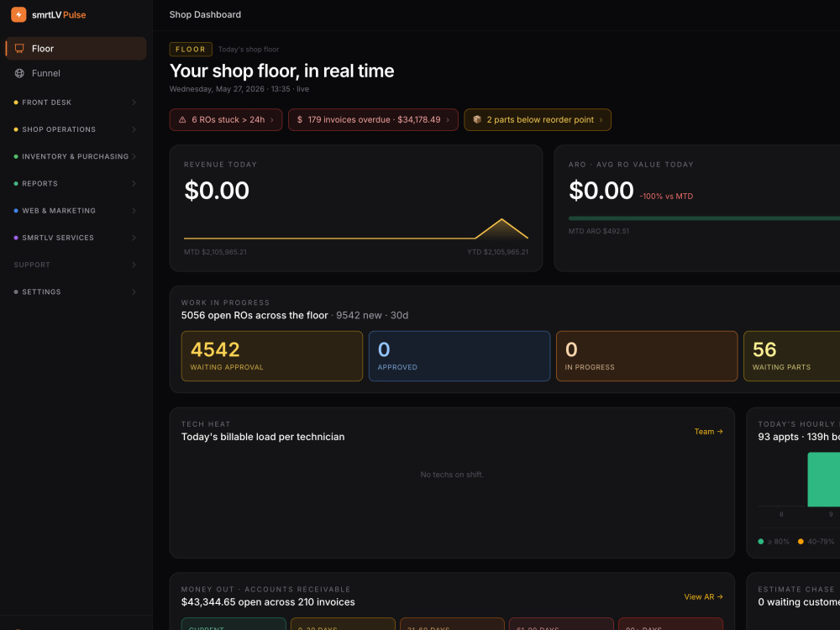840x630 pixels.
Task: Click the $0.00 Revenue Today value
Action: tap(217, 191)
